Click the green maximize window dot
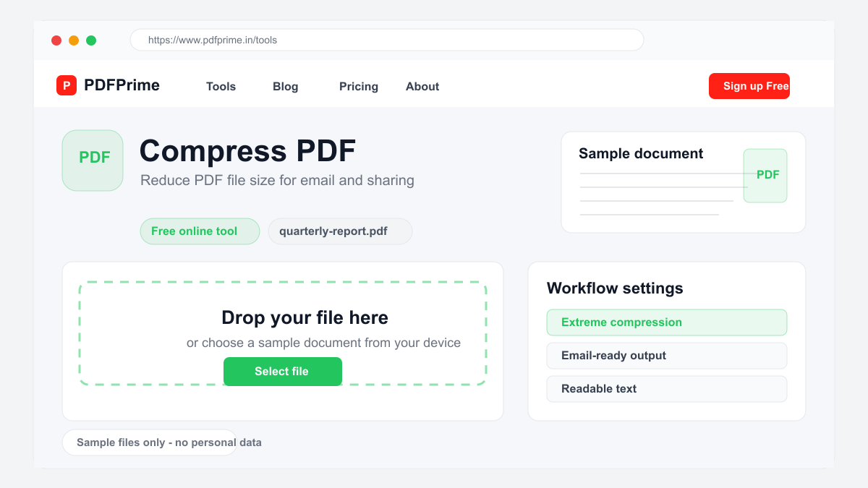The height and width of the screenshot is (488, 868). click(x=91, y=40)
